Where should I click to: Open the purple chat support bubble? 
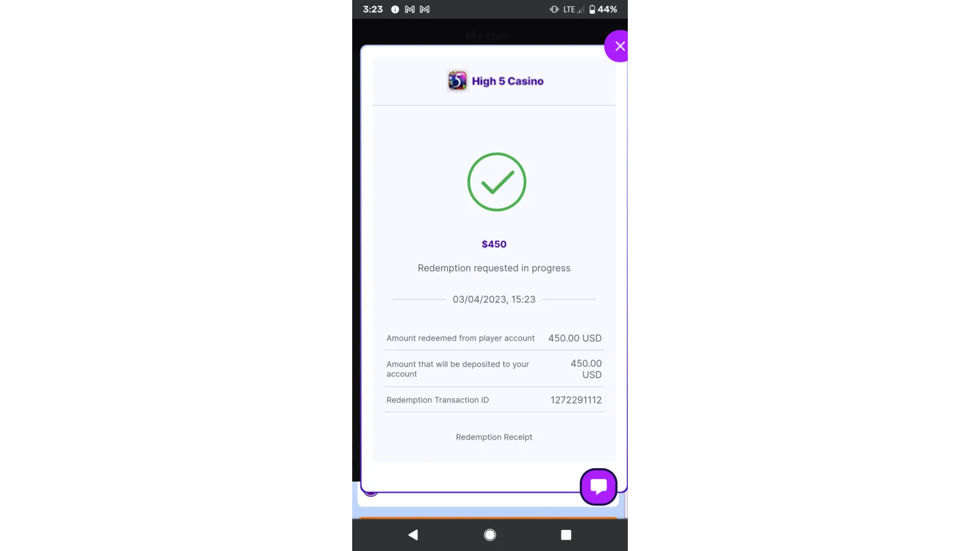point(599,487)
